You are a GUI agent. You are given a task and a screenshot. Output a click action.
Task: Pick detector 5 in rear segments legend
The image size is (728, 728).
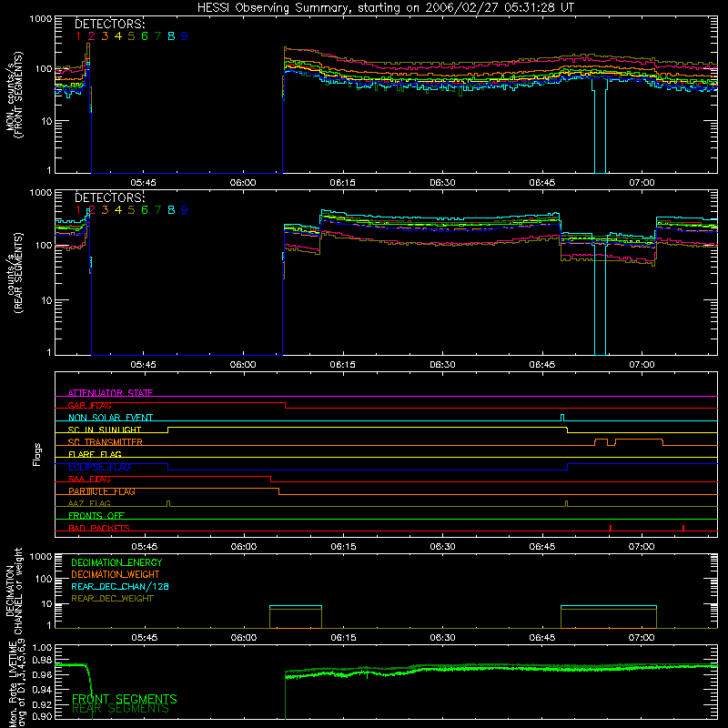[x=131, y=210]
